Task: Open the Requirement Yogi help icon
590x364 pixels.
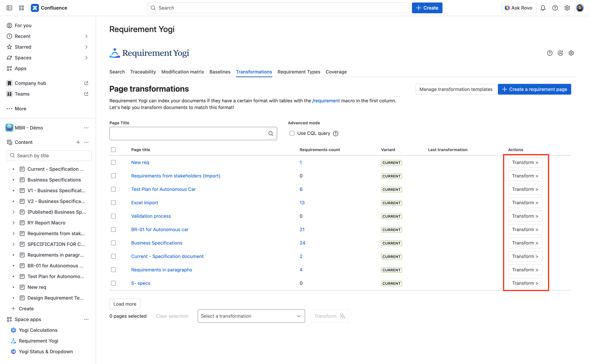Action: 550,53
